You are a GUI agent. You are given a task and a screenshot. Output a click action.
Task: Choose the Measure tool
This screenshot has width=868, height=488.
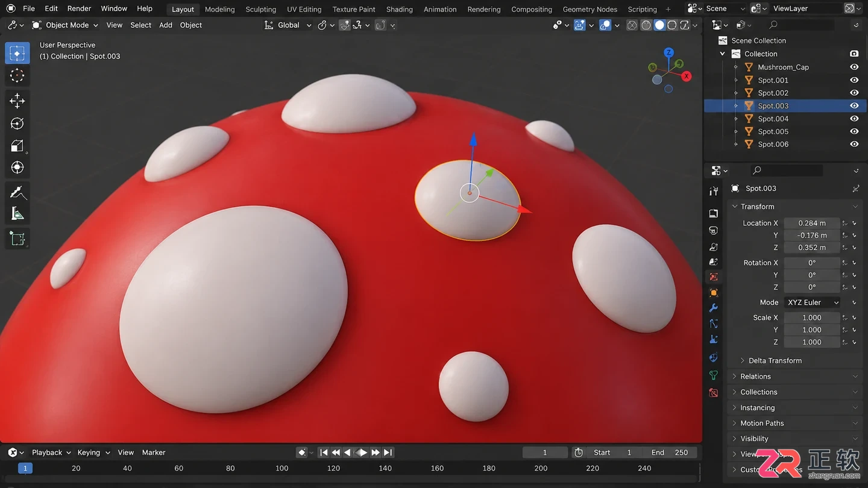(17, 214)
